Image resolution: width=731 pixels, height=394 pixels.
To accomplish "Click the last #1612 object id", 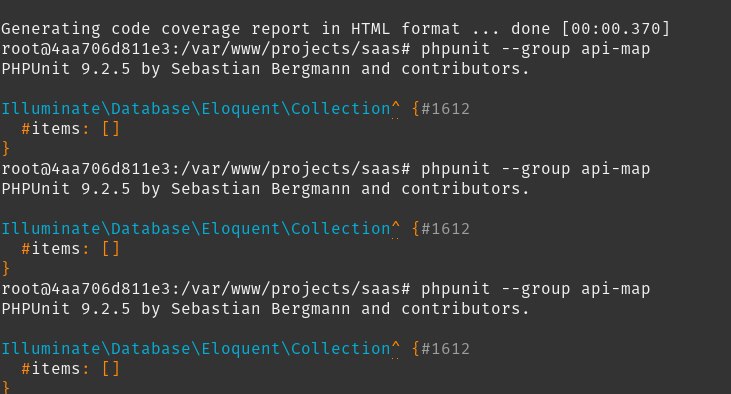I will 445,348.
